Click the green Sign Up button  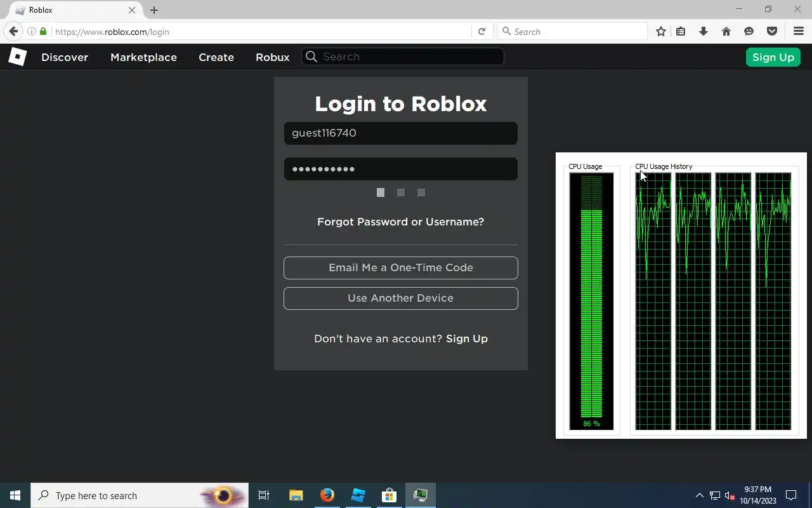click(x=773, y=57)
